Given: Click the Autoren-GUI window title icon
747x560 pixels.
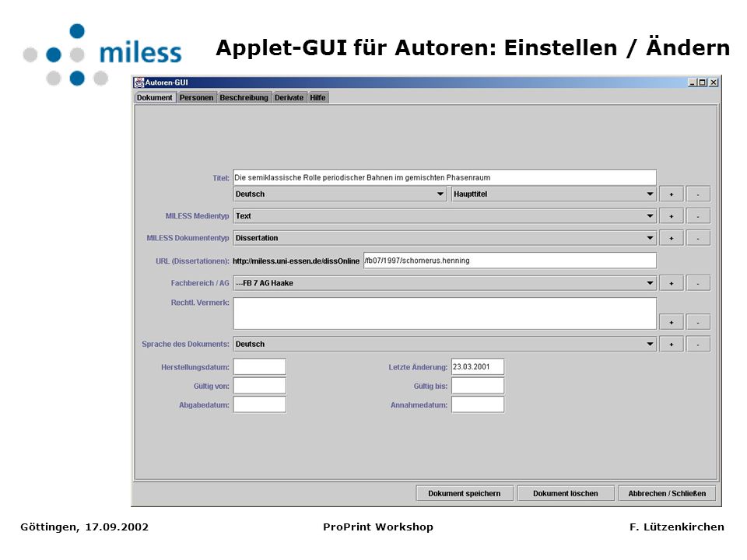Looking at the screenshot, I should (x=139, y=83).
